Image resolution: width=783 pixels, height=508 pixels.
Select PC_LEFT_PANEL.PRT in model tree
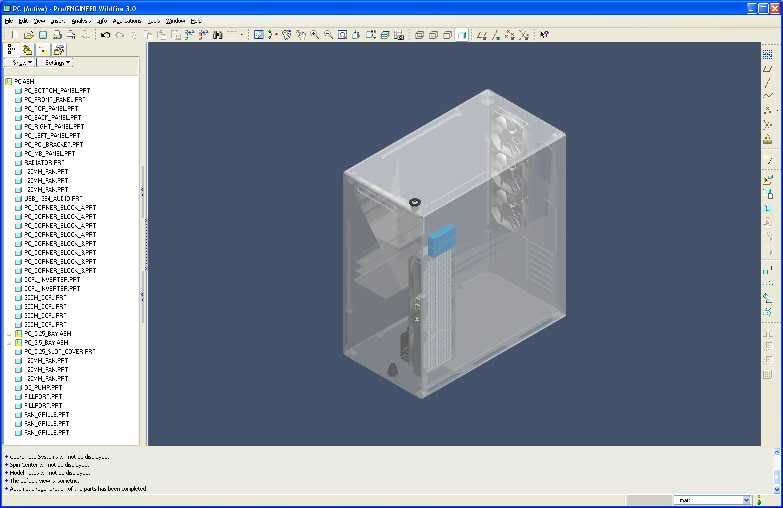(x=48, y=135)
